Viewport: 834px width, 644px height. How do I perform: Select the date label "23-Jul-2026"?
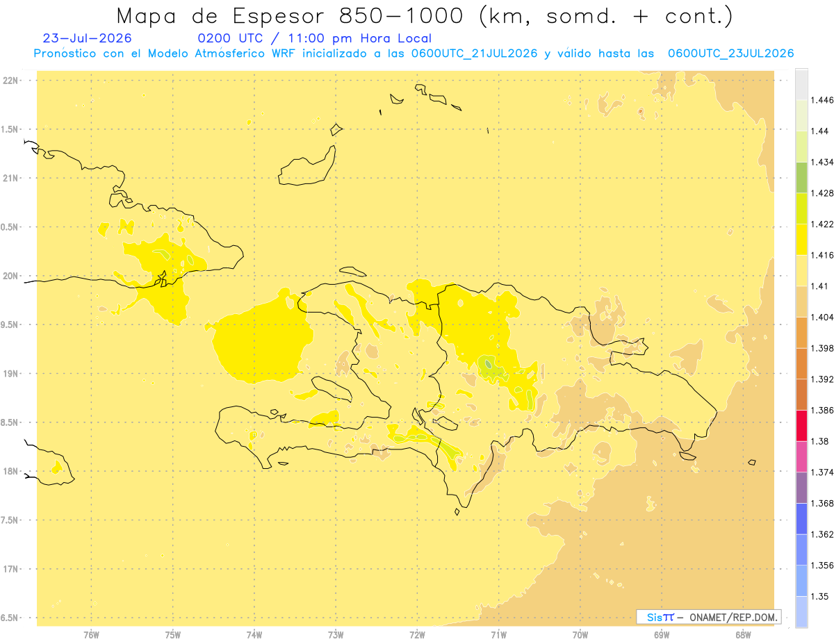[x=88, y=38]
